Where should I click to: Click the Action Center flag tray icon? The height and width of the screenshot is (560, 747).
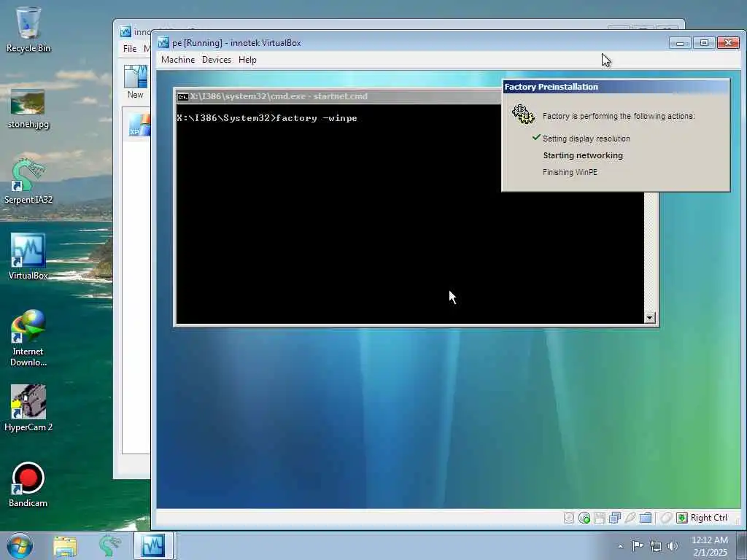pos(637,545)
